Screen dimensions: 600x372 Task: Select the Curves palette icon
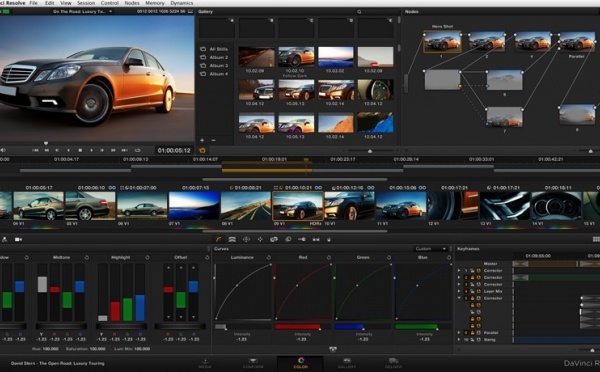coord(218,240)
